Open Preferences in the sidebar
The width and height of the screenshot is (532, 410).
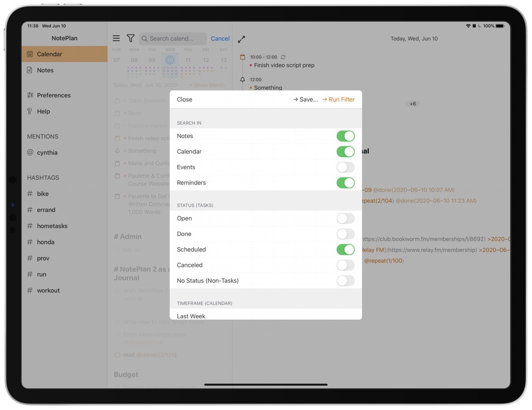64,95
